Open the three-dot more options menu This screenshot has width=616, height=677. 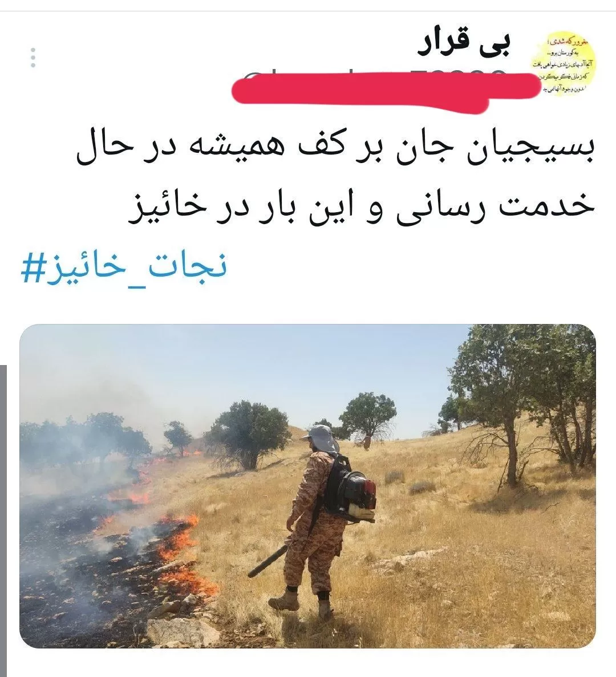[x=33, y=58]
